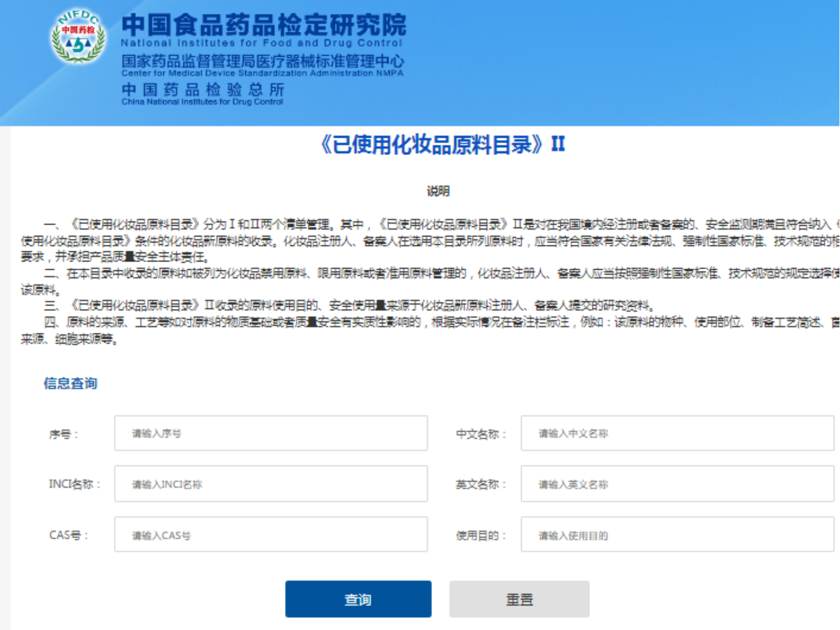Select the 英文名称 input box
Image resolution: width=840 pixels, height=630 pixels.
[x=676, y=484]
